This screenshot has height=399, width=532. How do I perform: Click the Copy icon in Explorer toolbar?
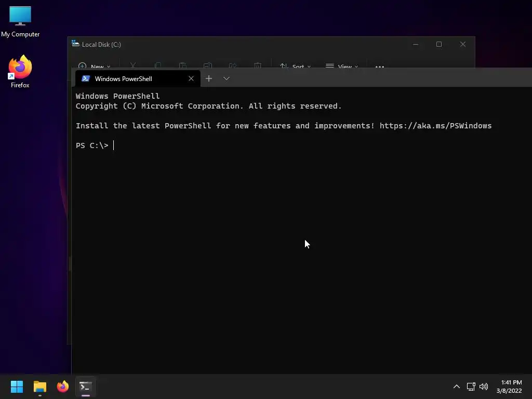(158, 65)
